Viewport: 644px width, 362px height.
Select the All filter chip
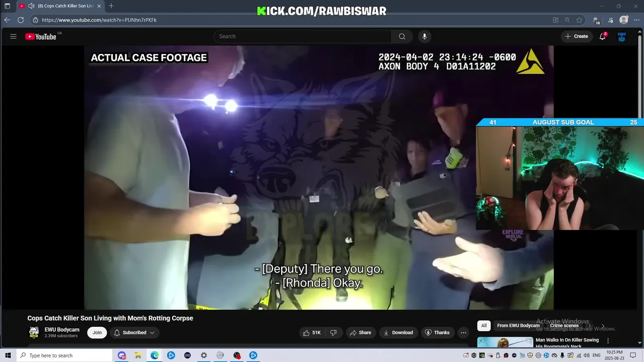pos(484,325)
